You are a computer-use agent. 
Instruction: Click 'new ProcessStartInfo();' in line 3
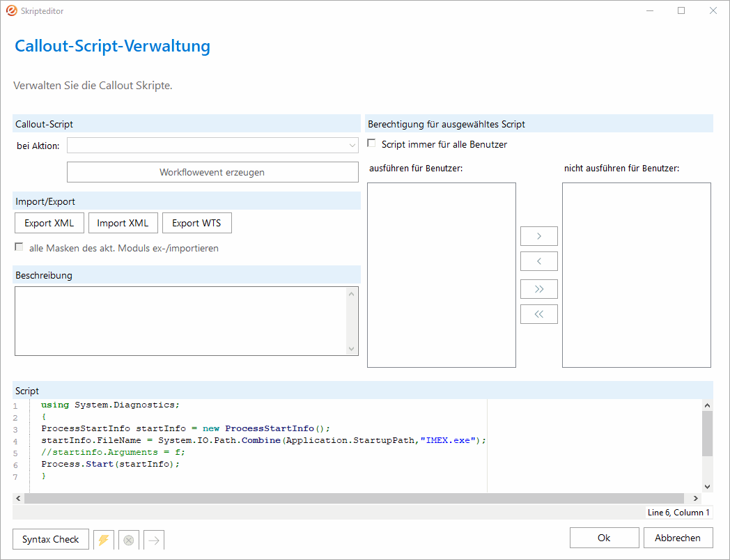point(266,428)
